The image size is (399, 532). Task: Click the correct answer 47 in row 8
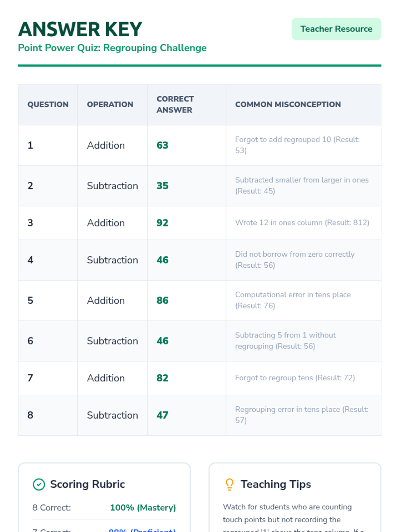163,415
